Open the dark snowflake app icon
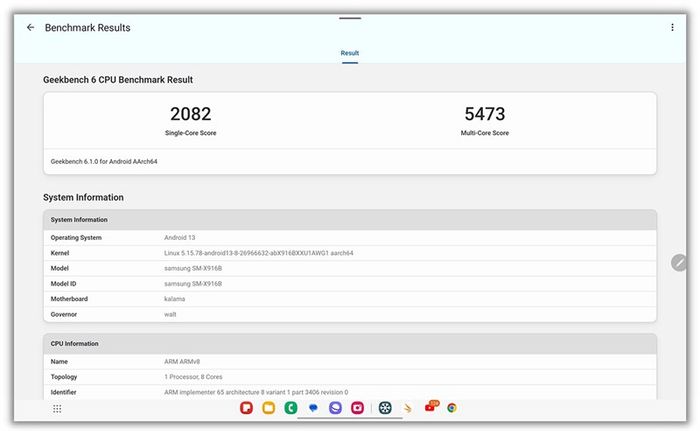Image resolution: width=700 pixels, height=431 pixels. (385, 408)
